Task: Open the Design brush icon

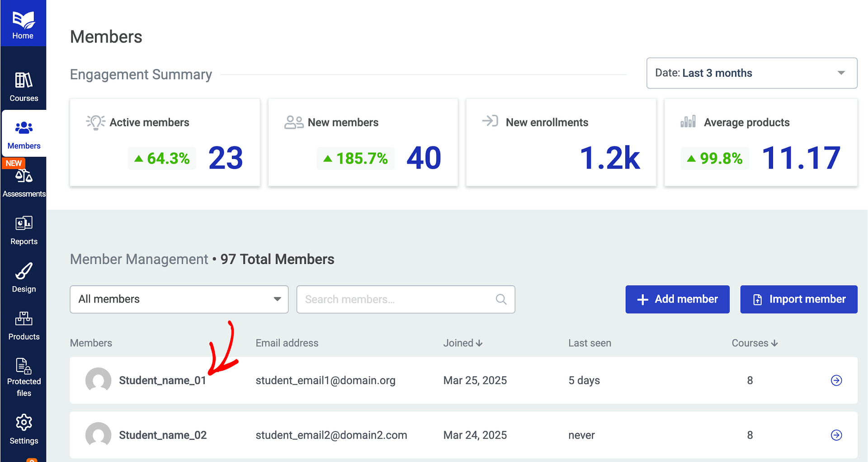Action: click(x=24, y=272)
